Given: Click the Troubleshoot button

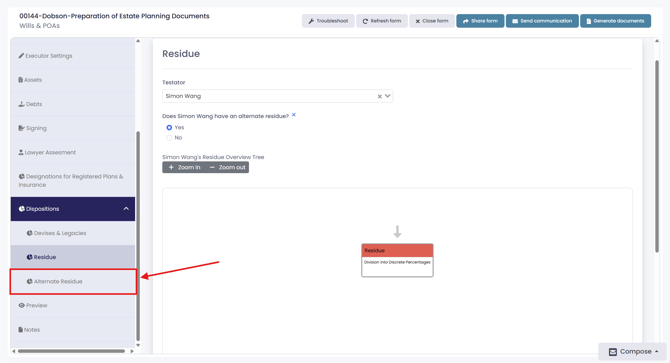Looking at the screenshot, I should pyautogui.click(x=328, y=21).
